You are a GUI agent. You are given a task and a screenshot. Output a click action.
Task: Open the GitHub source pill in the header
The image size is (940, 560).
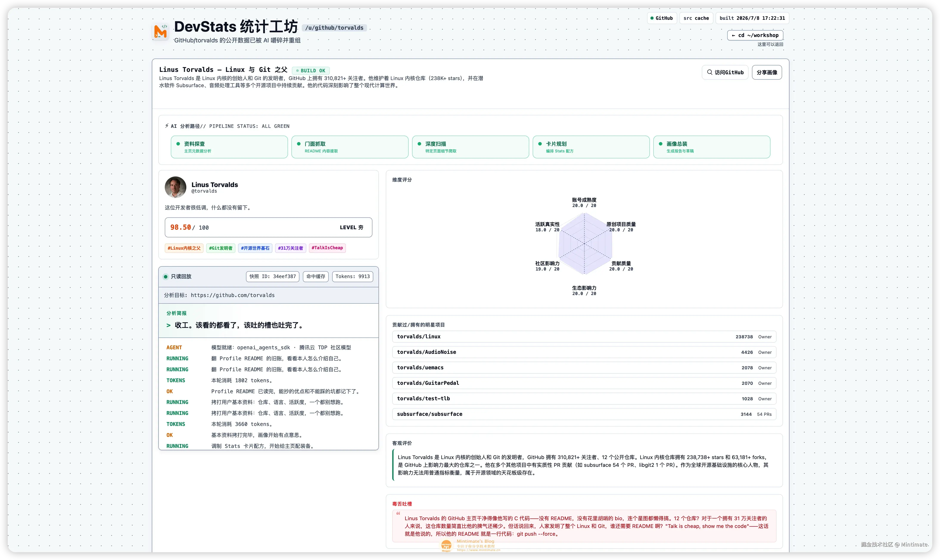(662, 18)
